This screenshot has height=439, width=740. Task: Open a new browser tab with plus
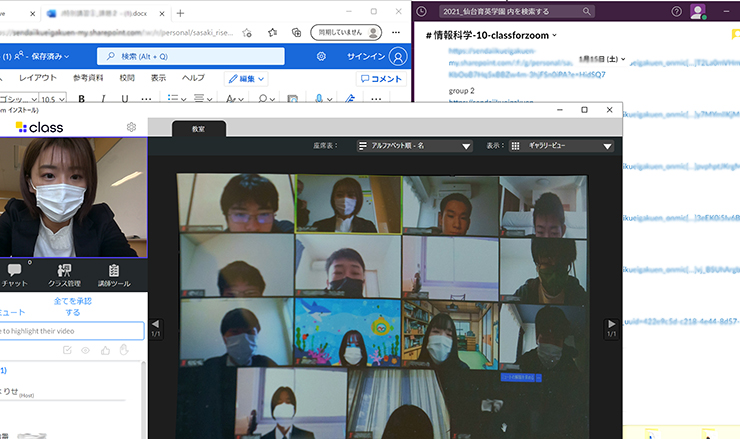(180, 13)
